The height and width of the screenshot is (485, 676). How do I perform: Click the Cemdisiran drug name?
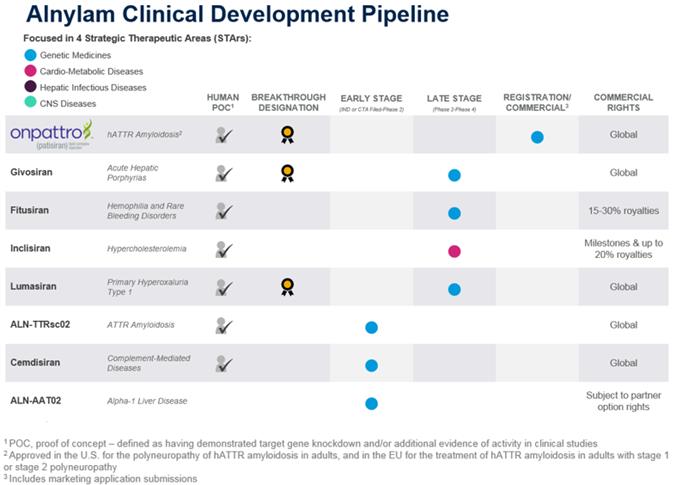point(36,362)
